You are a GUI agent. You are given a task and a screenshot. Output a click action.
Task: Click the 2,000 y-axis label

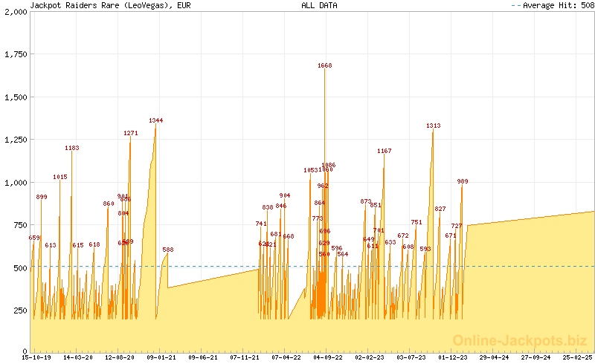click(x=15, y=12)
